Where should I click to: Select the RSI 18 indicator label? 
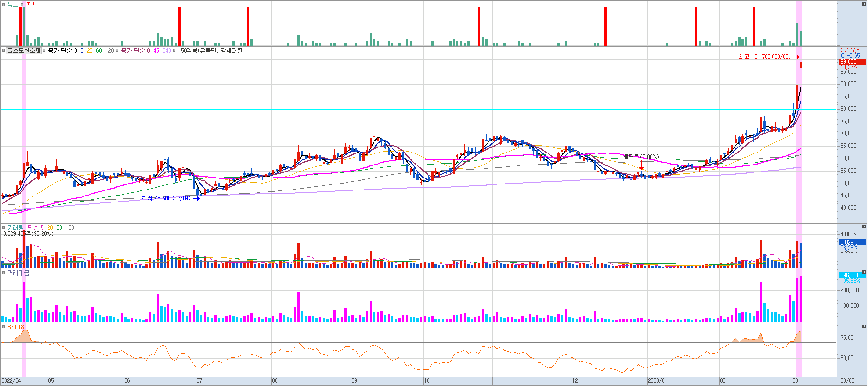tap(16, 327)
